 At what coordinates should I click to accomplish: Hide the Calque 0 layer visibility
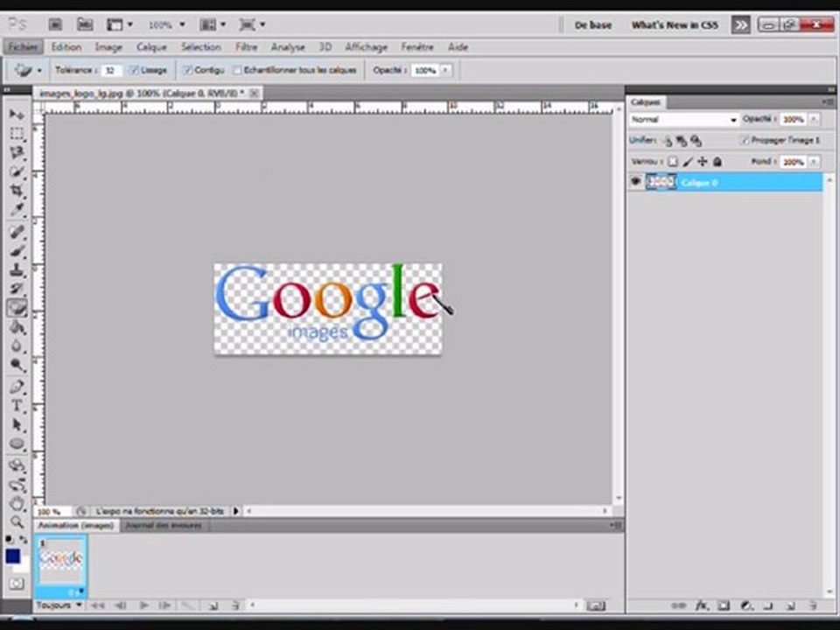point(635,182)
